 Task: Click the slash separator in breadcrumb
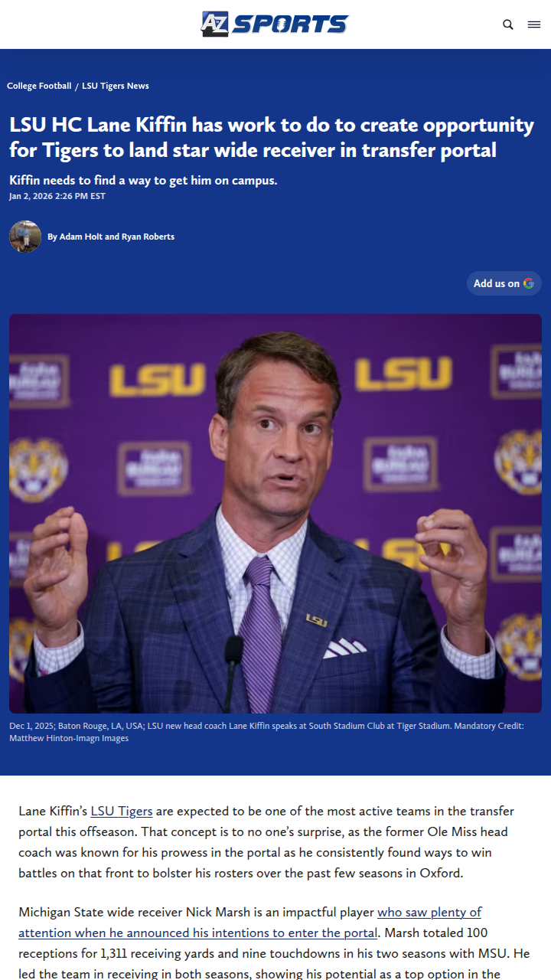(77, 87)
